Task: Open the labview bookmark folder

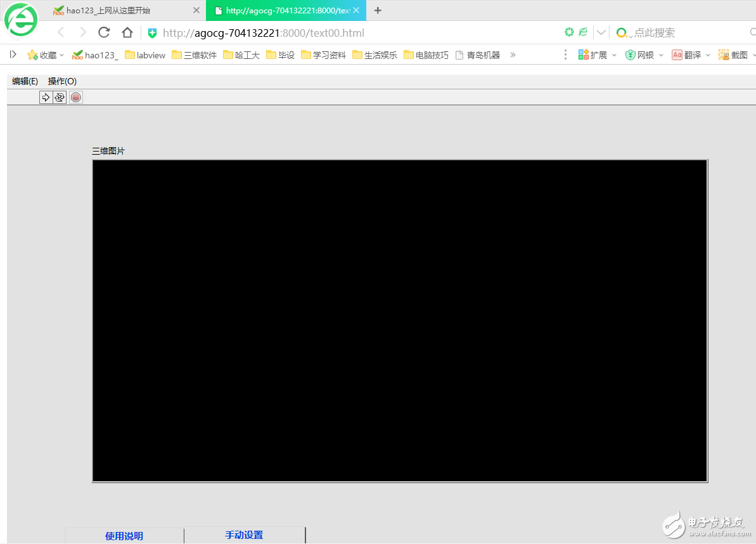Action: click(x=145, y=55)
